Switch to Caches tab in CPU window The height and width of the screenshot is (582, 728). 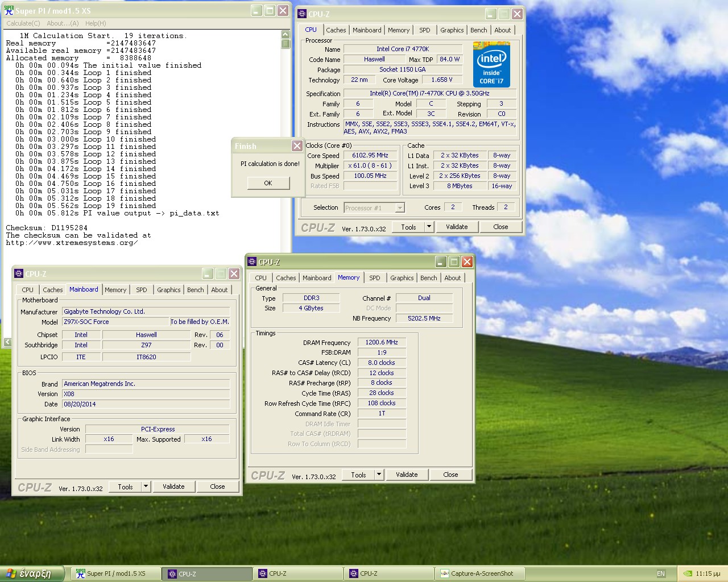point(336,30)
